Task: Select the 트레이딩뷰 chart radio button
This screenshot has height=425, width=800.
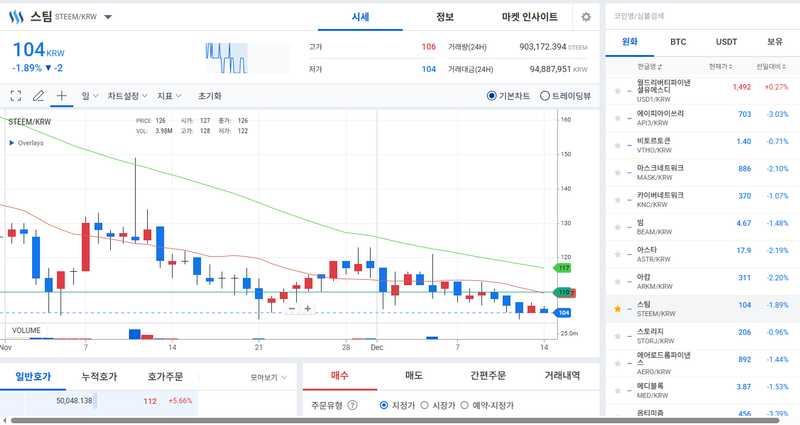Action: (x=545, y=96)
